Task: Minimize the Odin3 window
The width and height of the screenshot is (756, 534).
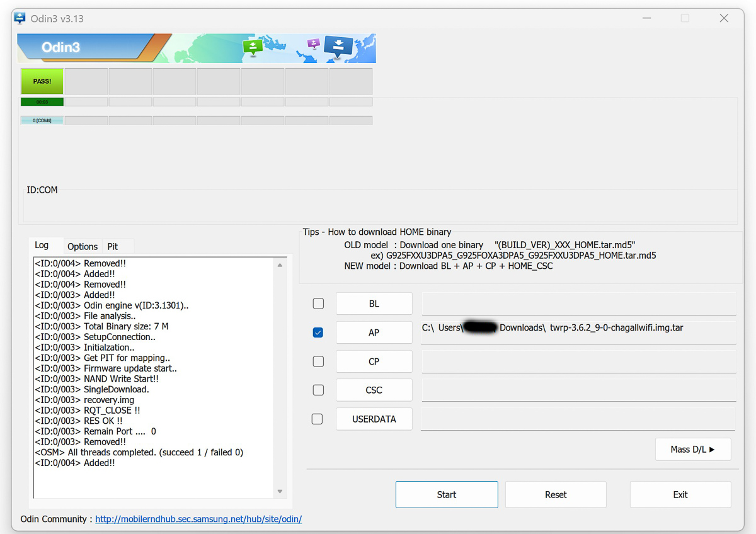Action: (646, 18)
